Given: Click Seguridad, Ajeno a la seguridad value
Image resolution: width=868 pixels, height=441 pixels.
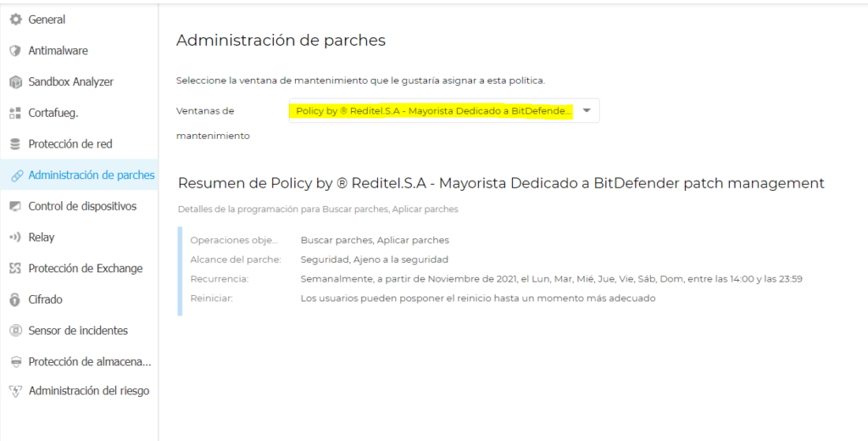Looking at the screenshot, I should (374, 260).
